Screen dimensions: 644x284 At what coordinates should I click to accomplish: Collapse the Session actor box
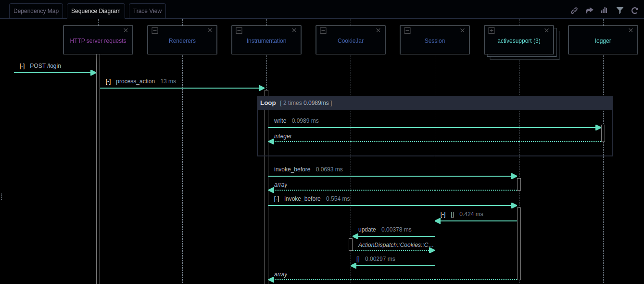coord(407,30)
